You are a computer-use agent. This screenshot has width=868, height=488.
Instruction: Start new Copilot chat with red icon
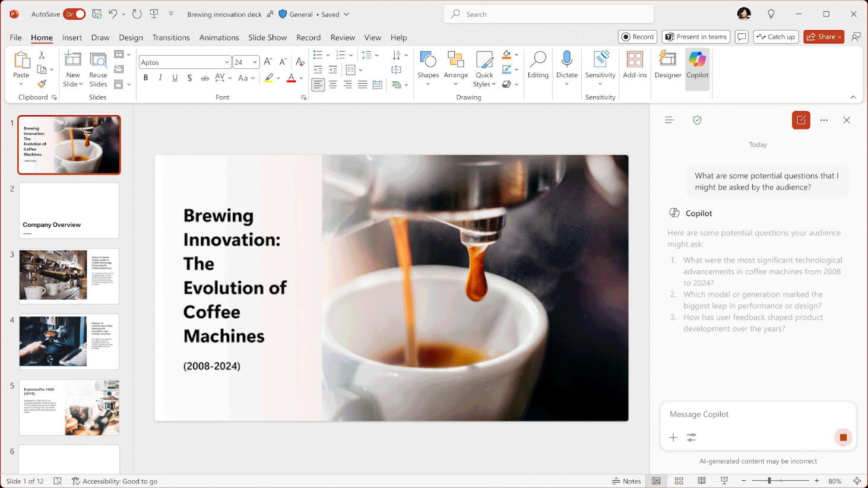click(x=801, y=120)
